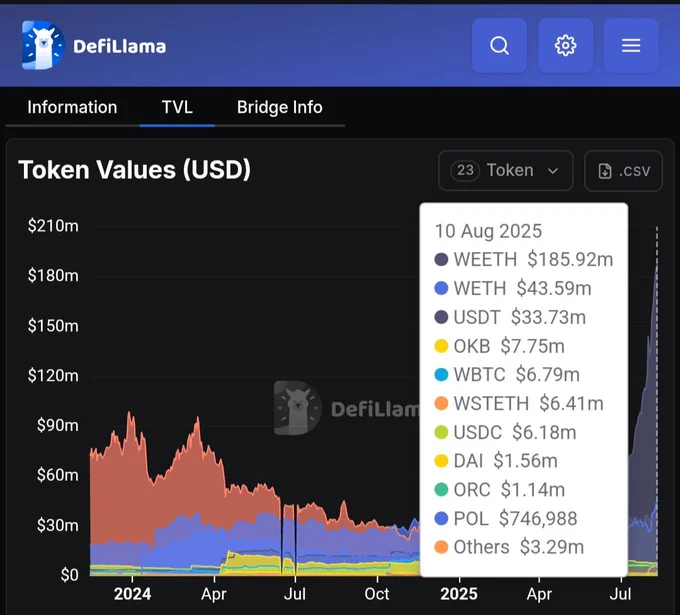Click the first Apr label after 2024
Screen dimensions: 680x615
[x=214, y=594]
